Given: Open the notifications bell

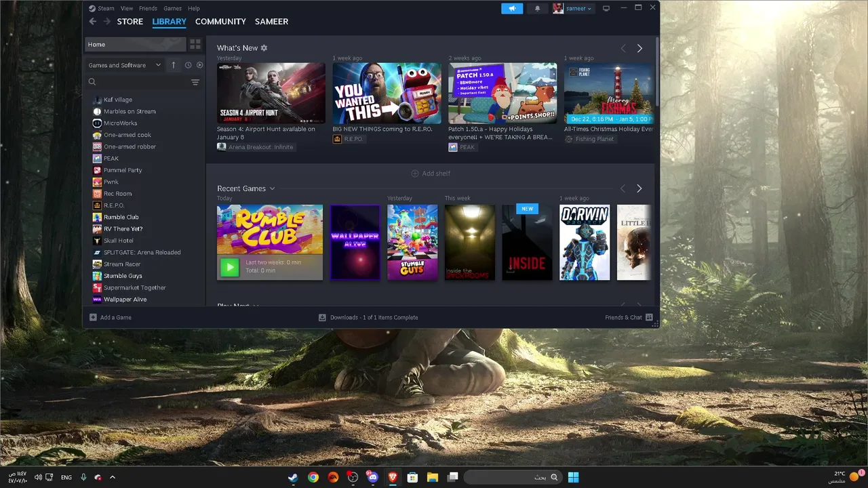Looking at the screenshot, I should (537, 8).
